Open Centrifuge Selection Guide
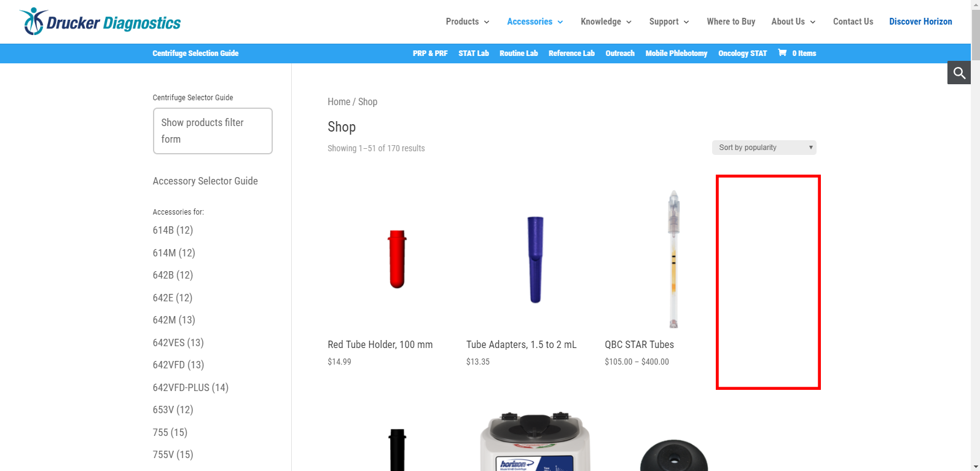Screen dimensions: 980x471 click(x=195, y=53)
